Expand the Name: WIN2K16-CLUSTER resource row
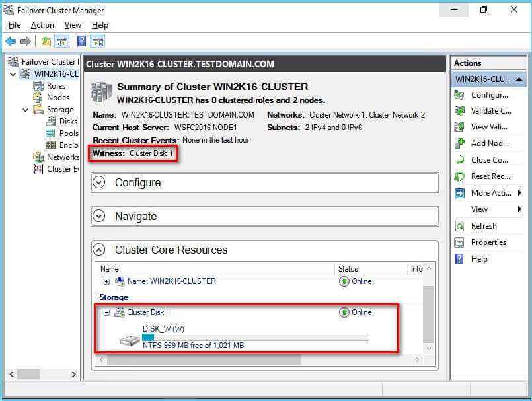This screenshot has width=532, height=401. coord(106,282)
